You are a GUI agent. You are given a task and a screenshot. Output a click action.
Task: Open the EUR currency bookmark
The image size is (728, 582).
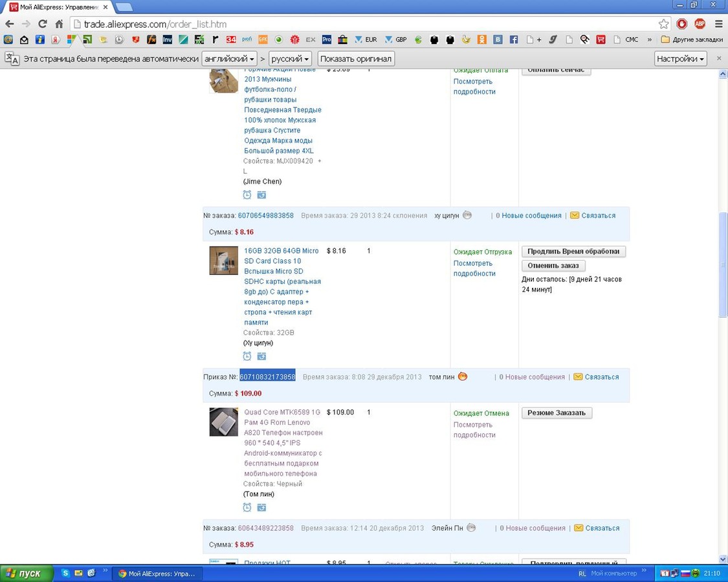pyautogui.click(x=366, y=40)
